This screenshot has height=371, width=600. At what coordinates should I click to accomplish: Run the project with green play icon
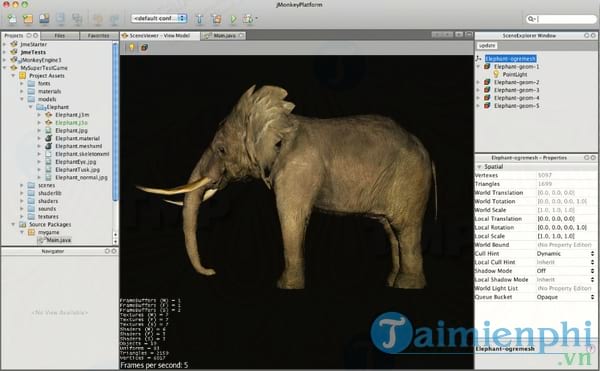tap(233, 19)
